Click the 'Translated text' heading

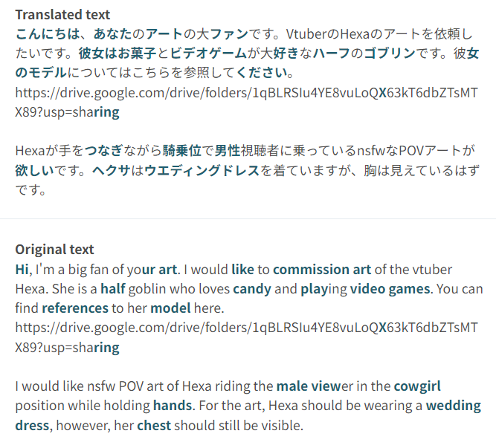click(x=62, y=15)
